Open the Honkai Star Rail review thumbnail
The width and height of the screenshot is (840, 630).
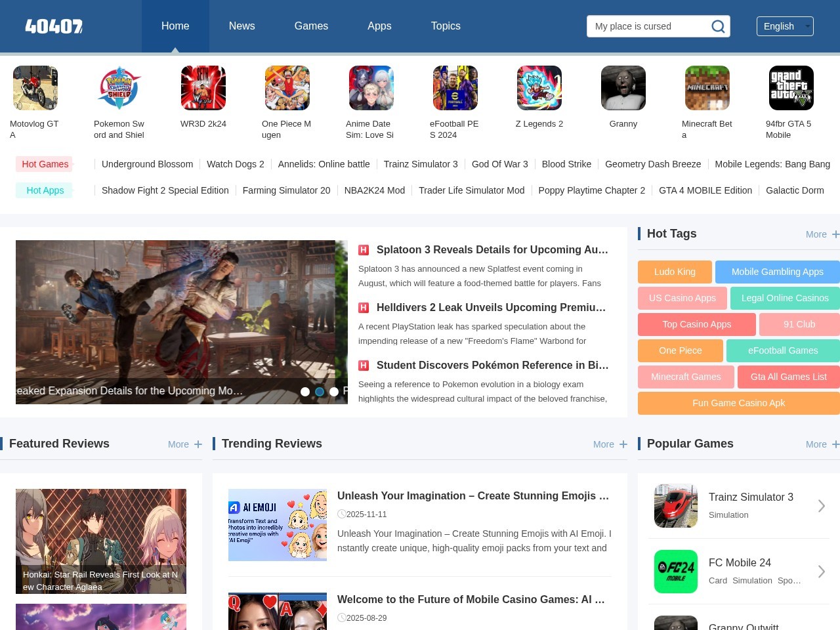click(x=101, y=541)
